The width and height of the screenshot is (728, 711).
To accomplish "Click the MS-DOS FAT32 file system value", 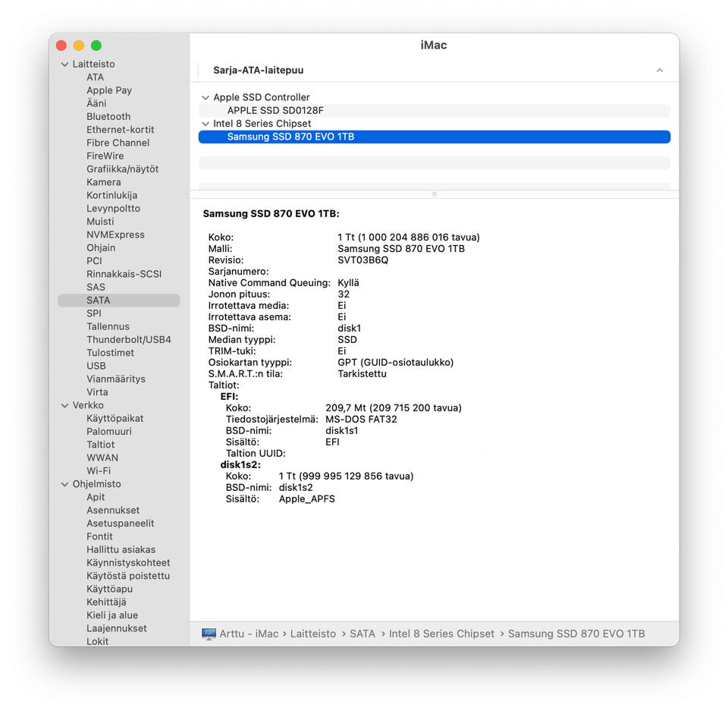I will (x=361, y=420).
